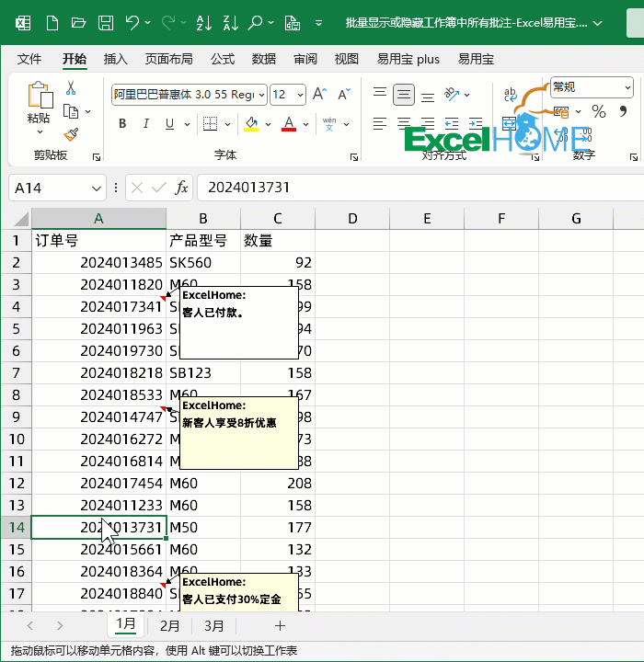Screen dimensions: 644x662
Task: Click the save disk icon
Action: (106, 22)
